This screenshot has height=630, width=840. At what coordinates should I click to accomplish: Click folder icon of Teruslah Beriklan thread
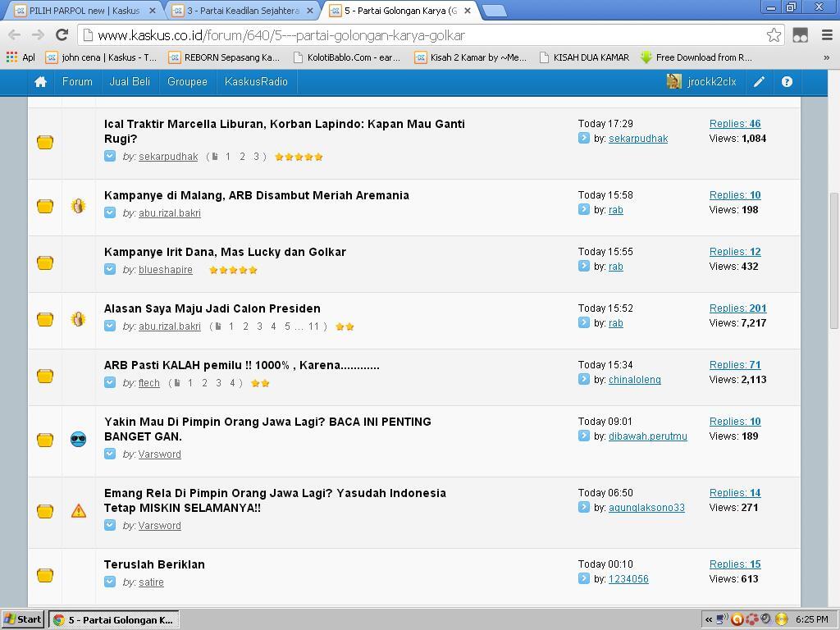[x=45, y=575]
